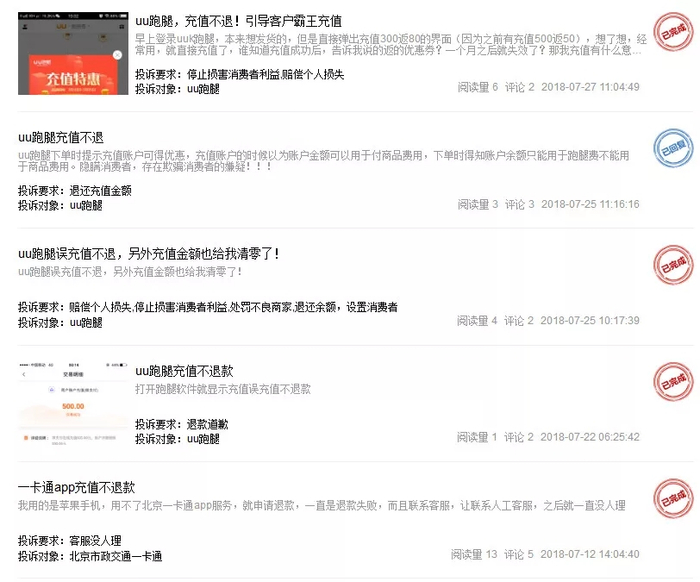The image size is (700, 582).
Task: Click description starting 早上登录uuk跑腿
Action: click(391, 45)
